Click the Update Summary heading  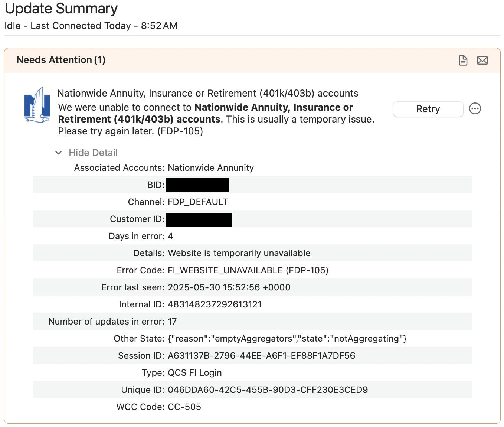(x=61, y=8)
